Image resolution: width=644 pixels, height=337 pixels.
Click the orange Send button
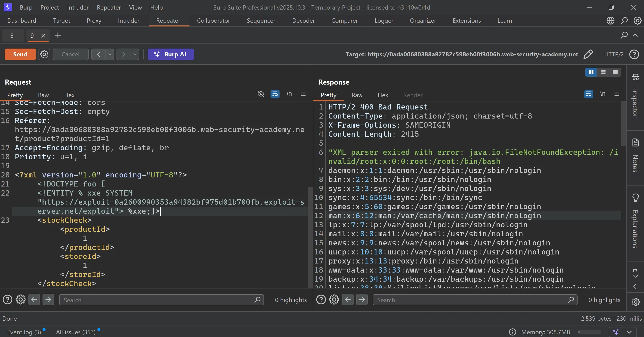pos(20,54)
